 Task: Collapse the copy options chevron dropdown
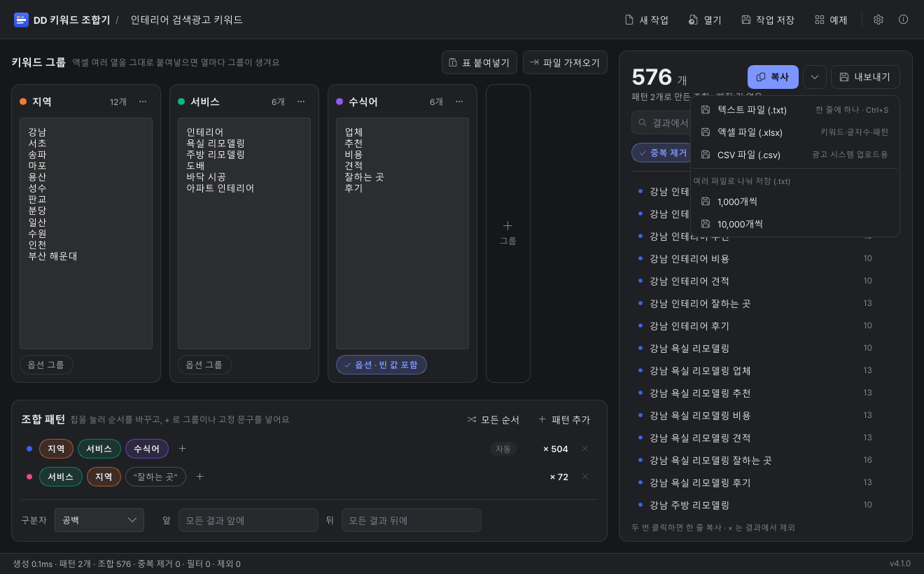[x=815, y=77]
